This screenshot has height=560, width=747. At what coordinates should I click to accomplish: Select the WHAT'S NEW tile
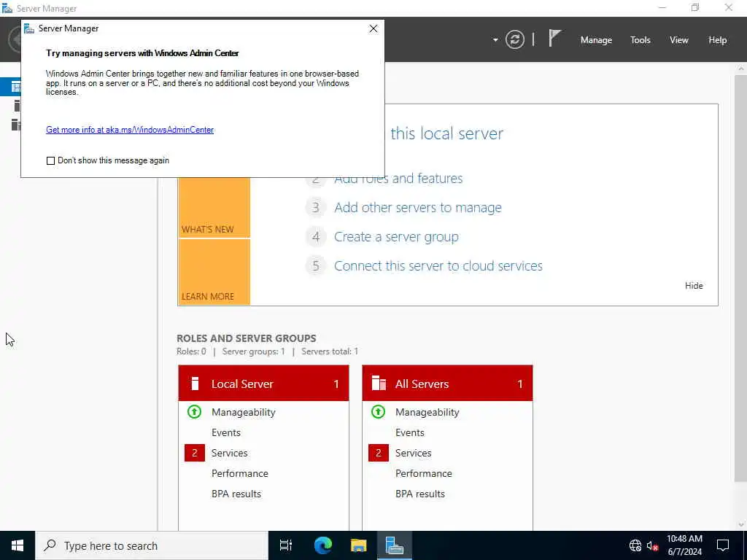pyautogui.click(x=214, y=207)
